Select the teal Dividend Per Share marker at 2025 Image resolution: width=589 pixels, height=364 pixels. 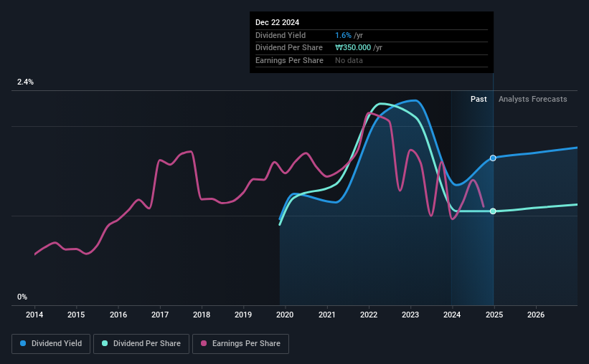pyautogui.click(x=493, y=211)
